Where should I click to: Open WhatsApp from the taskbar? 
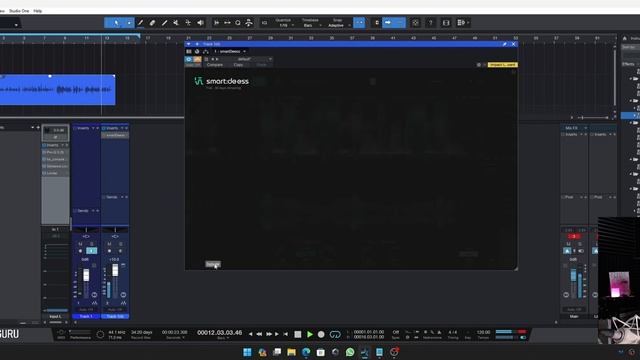point(350,352)
